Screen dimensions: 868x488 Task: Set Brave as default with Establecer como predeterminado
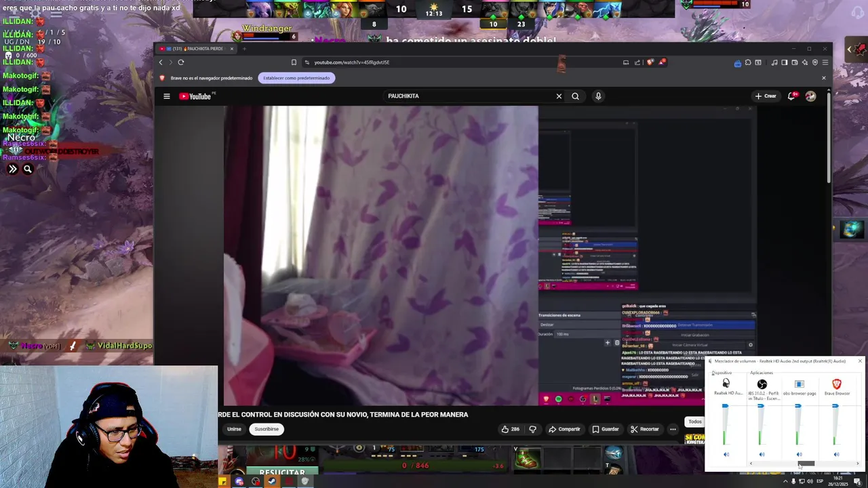point(296,78)
